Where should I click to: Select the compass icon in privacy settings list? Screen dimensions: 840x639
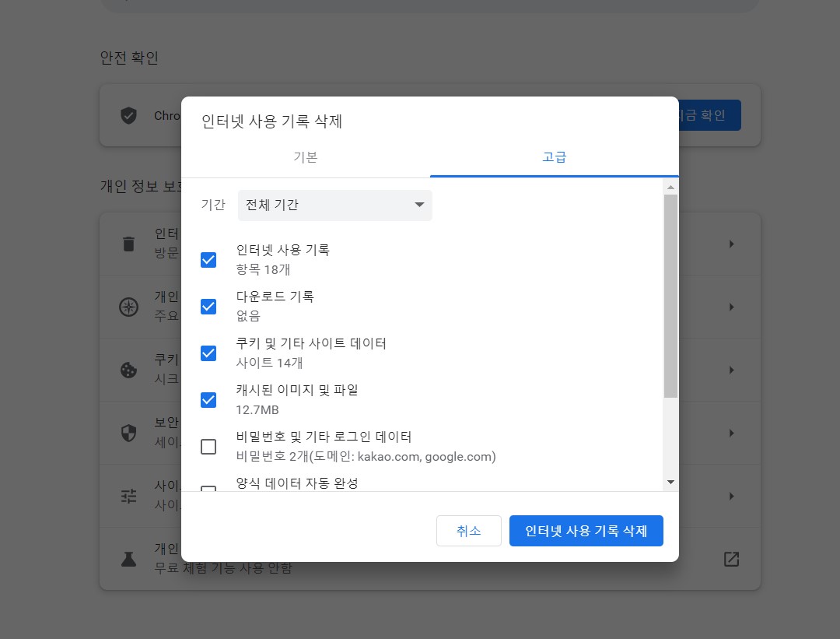click(128, 307)
